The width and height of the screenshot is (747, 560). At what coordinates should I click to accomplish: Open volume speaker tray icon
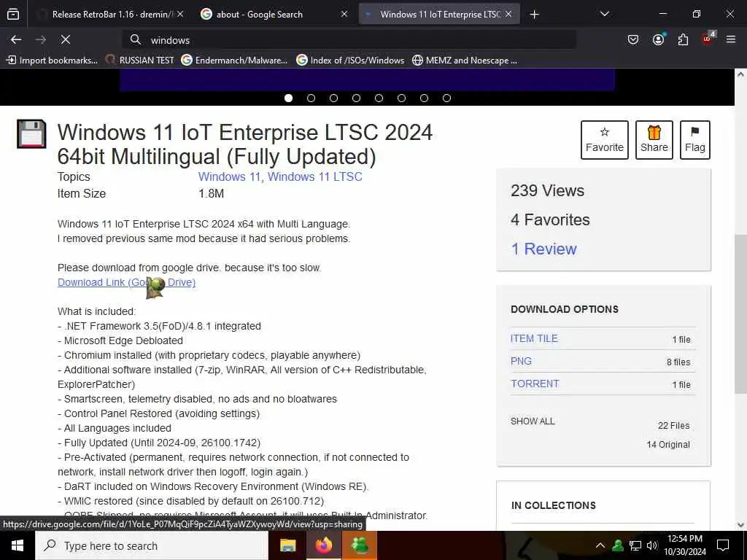point(651,545)
